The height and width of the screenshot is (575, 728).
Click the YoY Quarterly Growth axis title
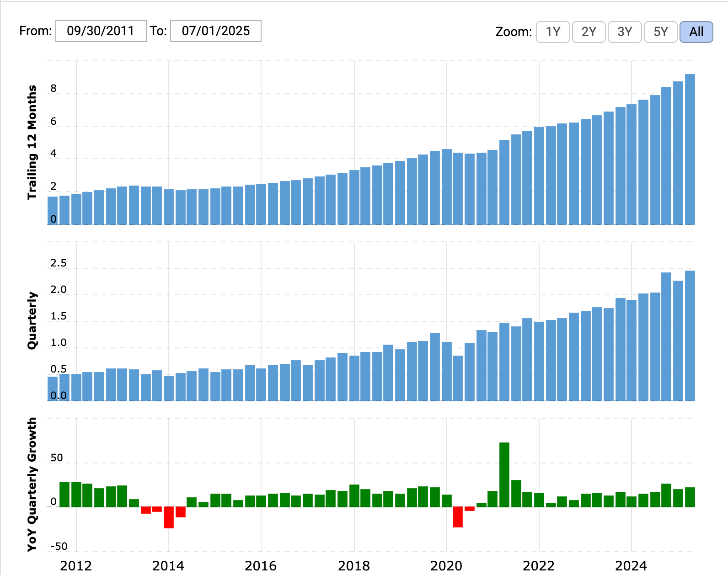tap(32, 484)
